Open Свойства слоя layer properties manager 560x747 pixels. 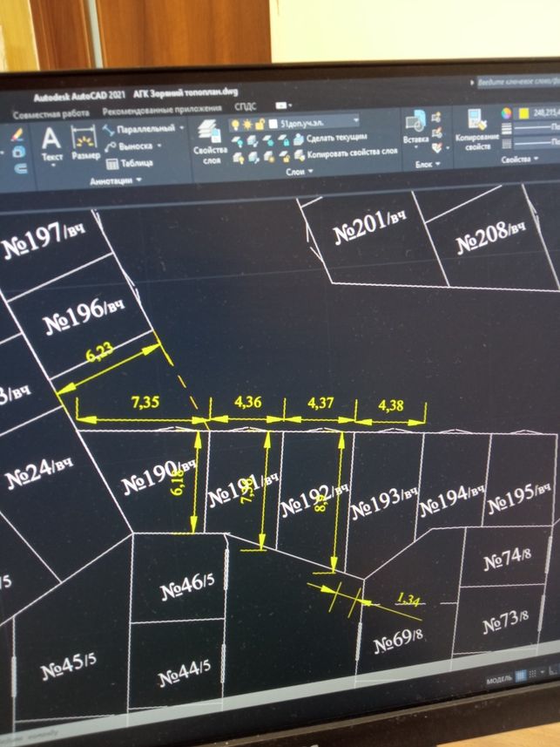pos(210,142)
